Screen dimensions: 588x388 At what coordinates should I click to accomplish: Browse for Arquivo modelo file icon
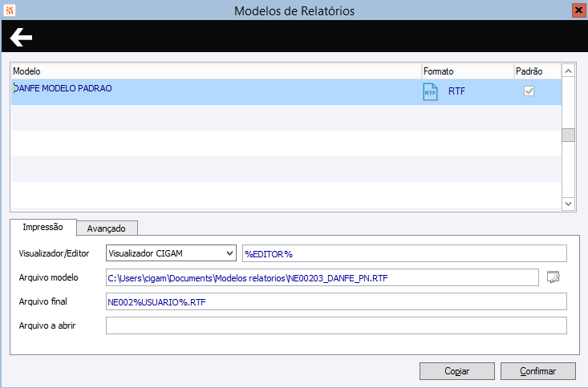point(554,277)
